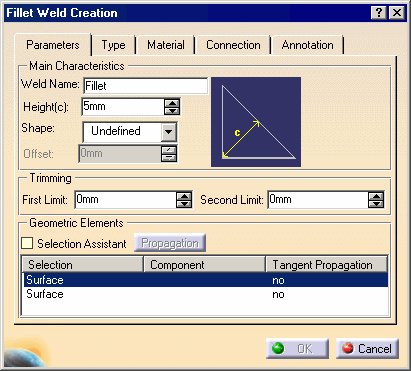Screen dimensions: 411x371
Task: Click the Selection column header
Action: [x=83, y=265]
